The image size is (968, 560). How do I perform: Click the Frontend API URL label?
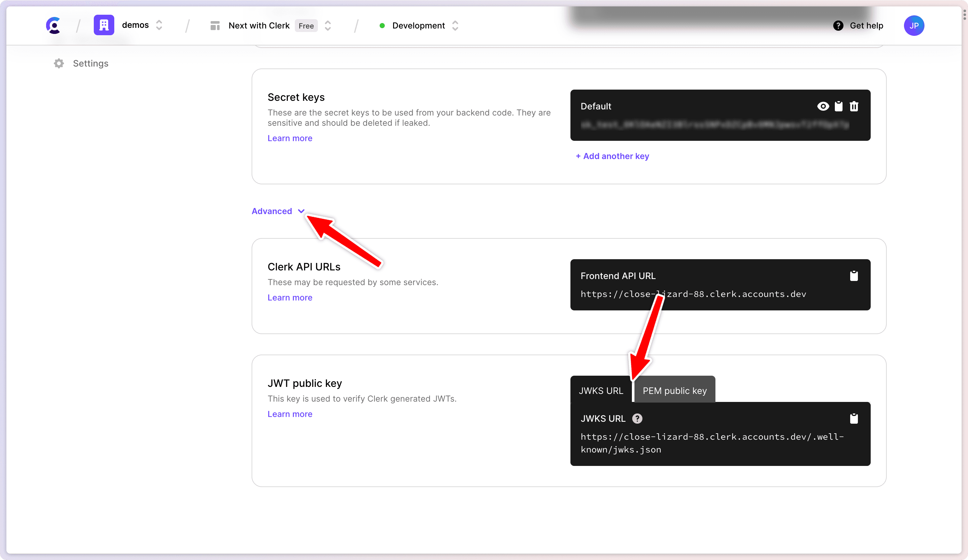click(618, 276)
